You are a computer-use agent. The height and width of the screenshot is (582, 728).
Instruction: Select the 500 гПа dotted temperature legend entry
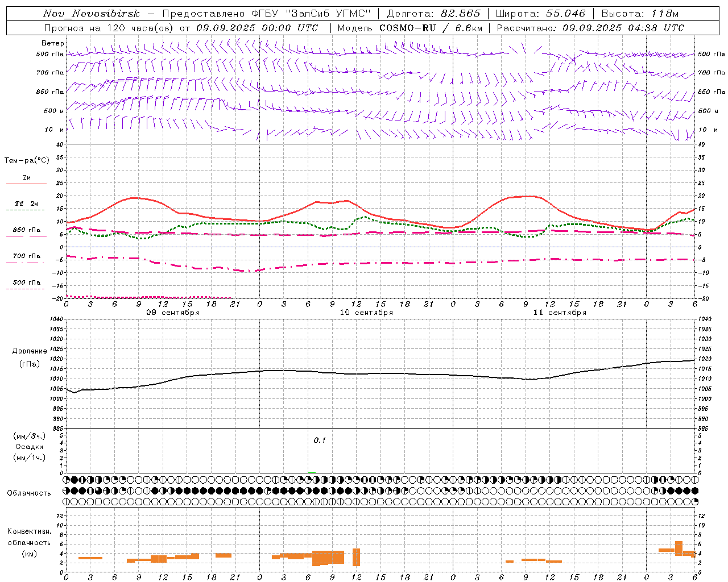[26, 282]
